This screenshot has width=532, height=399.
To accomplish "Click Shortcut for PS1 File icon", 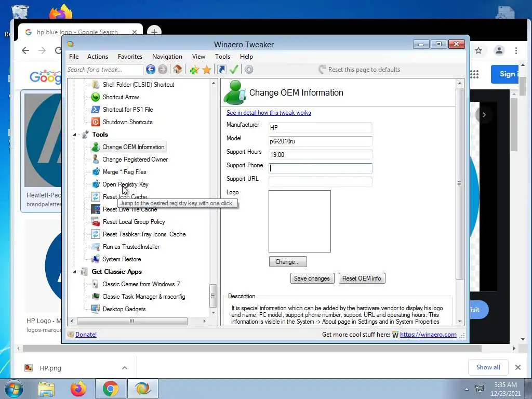I will 96,109.
